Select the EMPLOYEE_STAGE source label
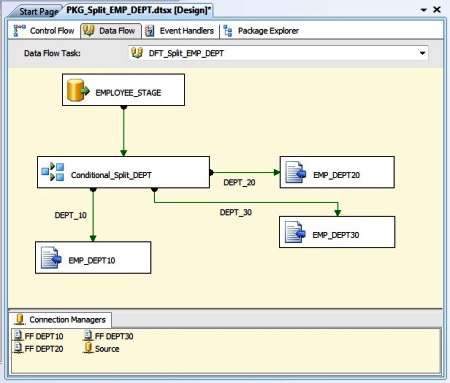 [128, 93]
